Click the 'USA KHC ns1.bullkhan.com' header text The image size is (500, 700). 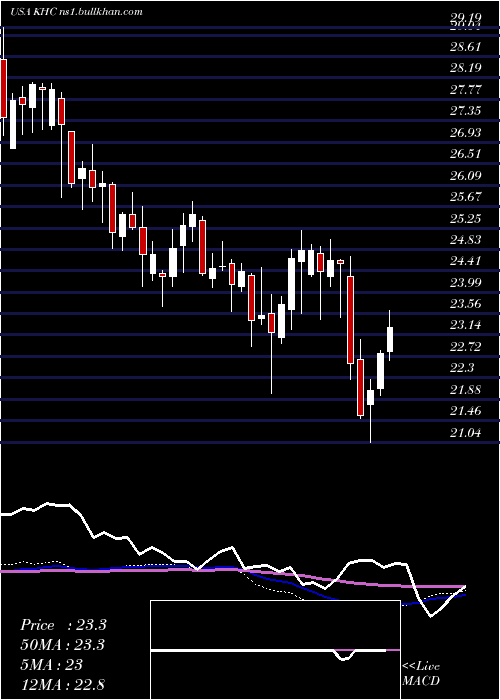76,12
